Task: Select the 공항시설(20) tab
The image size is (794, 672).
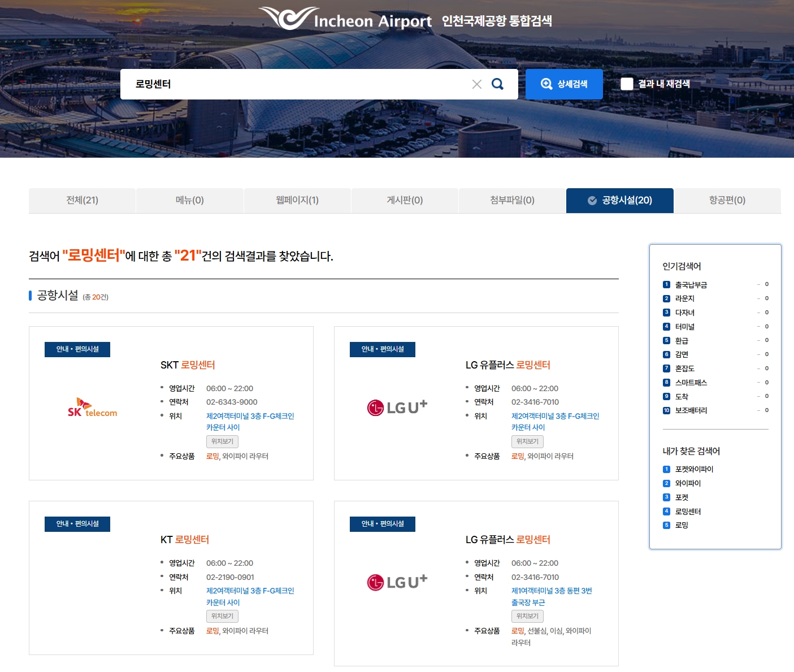Action: 620,200
